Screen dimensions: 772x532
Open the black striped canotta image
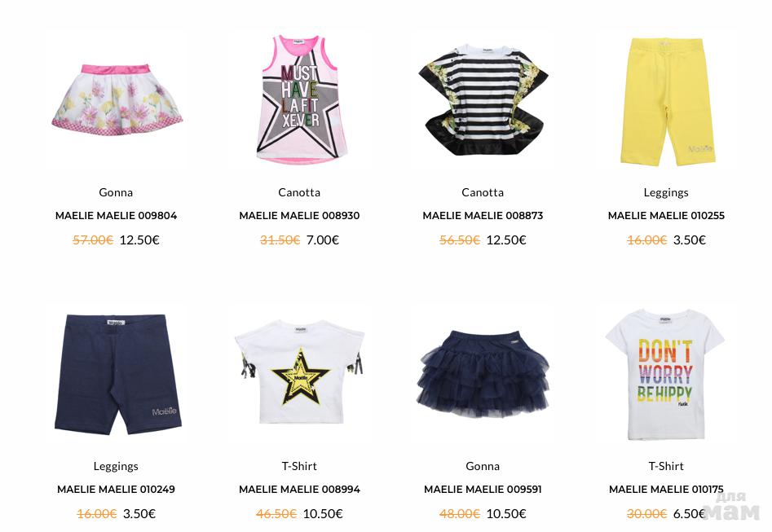[483, 99]
